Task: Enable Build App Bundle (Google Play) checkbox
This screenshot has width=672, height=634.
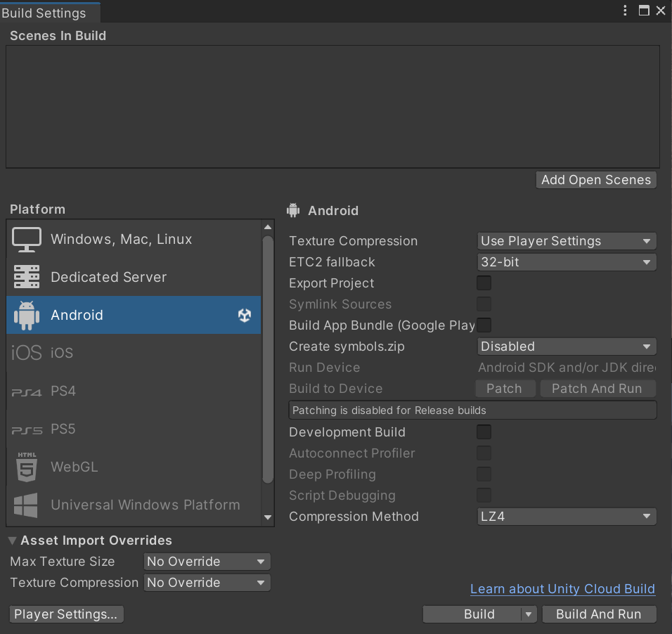Action: pos(484,325)
